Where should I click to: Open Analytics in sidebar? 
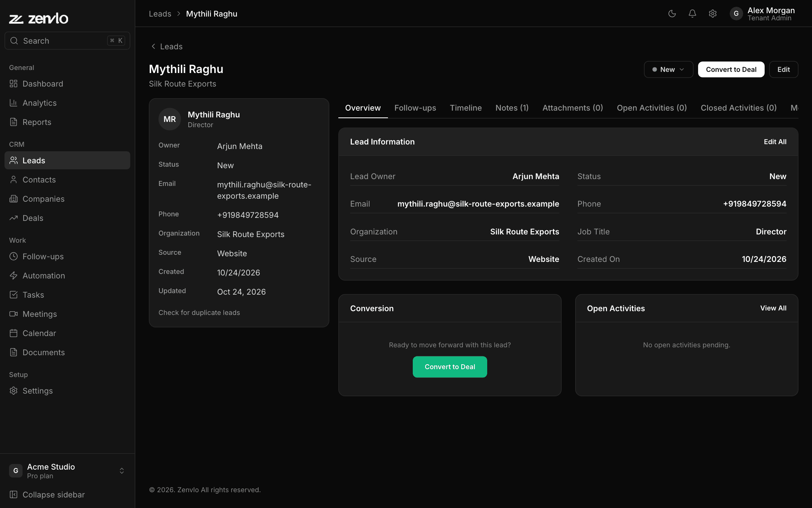(67, 103)
